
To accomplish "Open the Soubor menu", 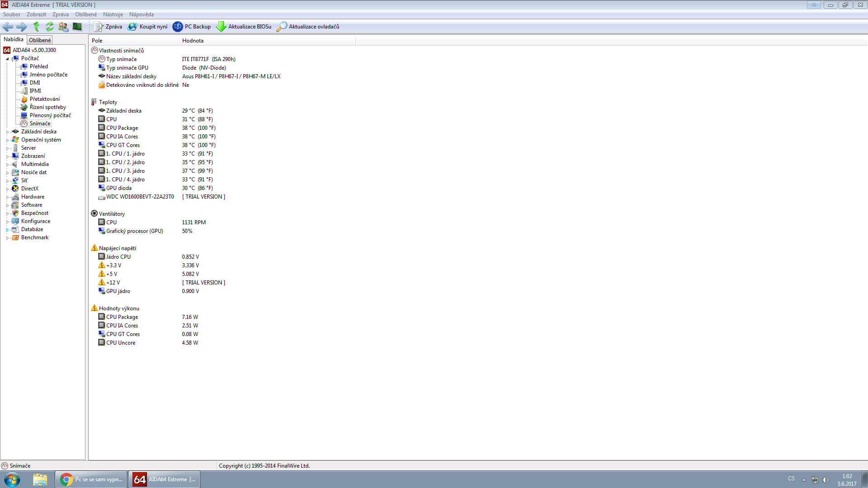I will coord(12,14).
